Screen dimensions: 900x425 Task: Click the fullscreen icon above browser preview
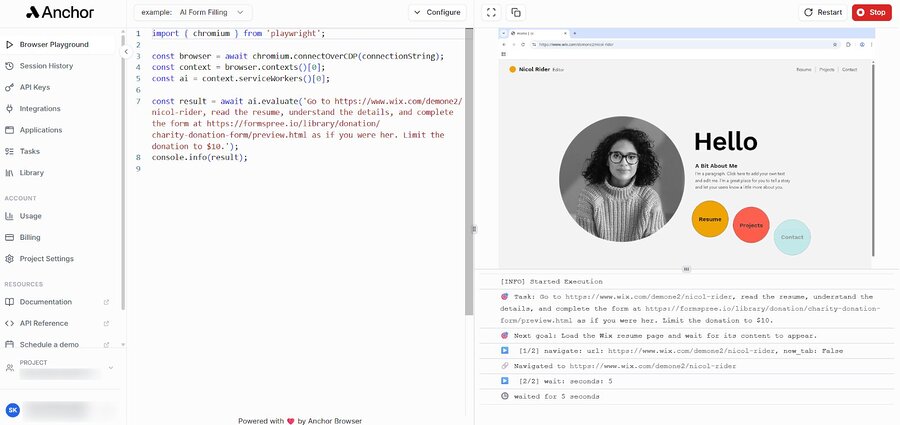(490, 12)
